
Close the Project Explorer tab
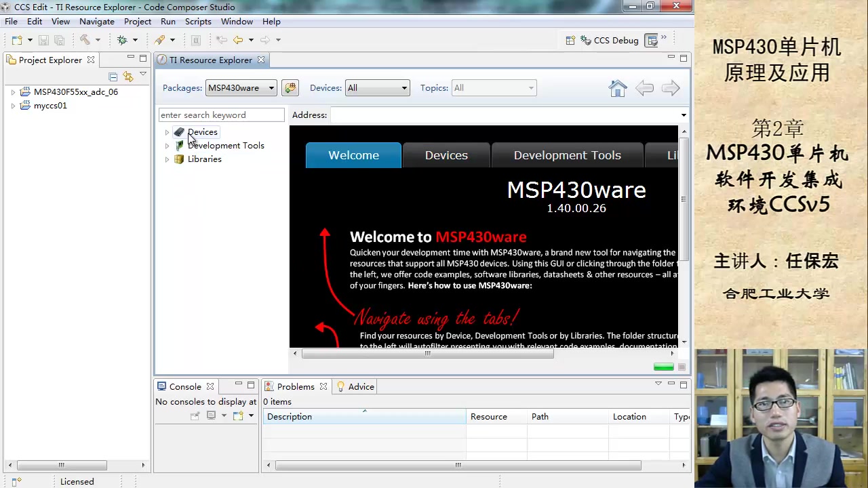(91, 60)
